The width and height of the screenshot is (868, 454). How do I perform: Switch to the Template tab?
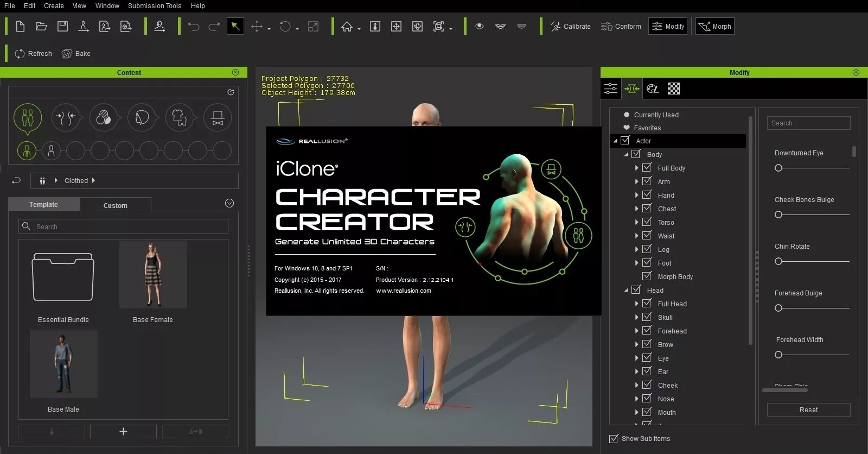coord(44,205)
